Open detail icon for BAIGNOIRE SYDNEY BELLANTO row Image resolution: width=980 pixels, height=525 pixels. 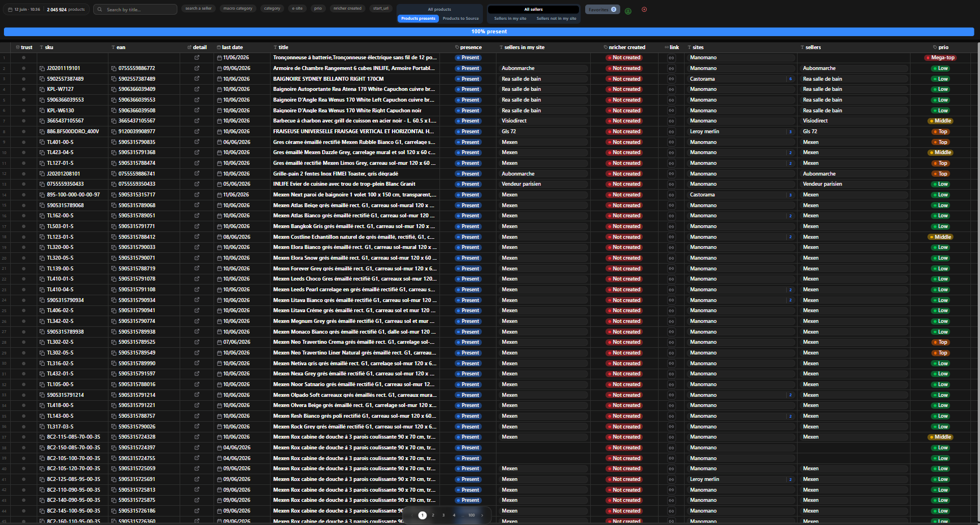pyautogui.click(x=197, y=79)
